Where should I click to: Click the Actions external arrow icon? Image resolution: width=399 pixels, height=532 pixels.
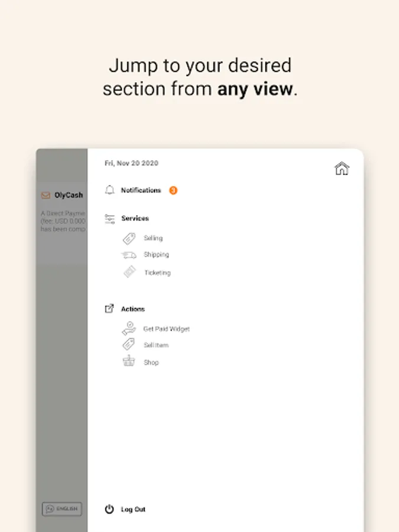pos(109,309)
